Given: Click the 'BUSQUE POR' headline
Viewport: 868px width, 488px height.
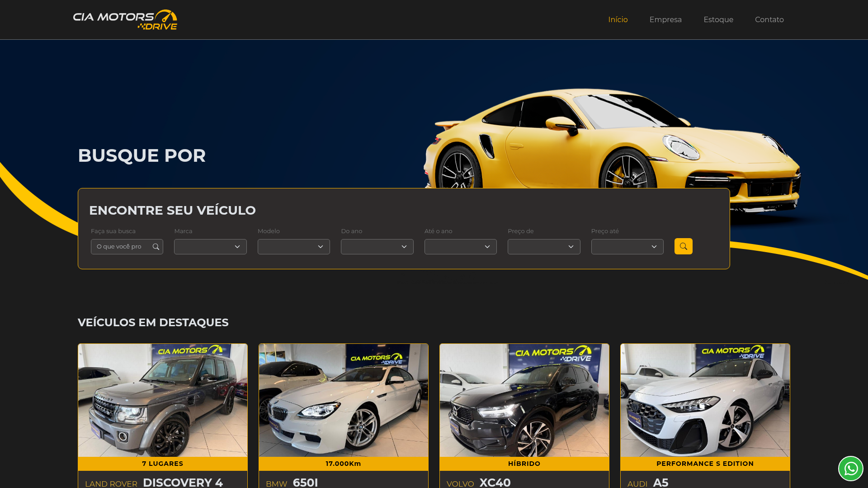Looking at the screenshot, I should click(142, 155).
